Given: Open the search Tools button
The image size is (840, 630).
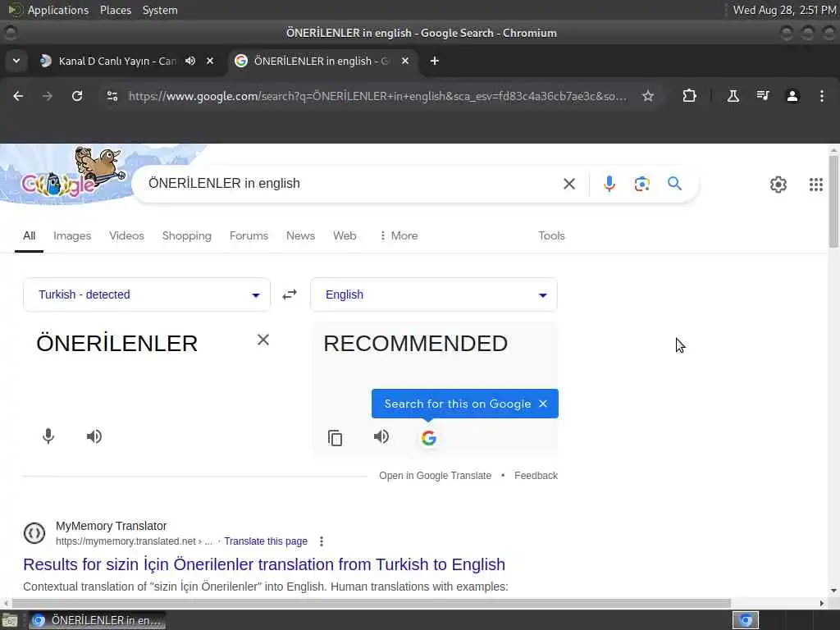Looking at the screenshot, I should point(551,235).
